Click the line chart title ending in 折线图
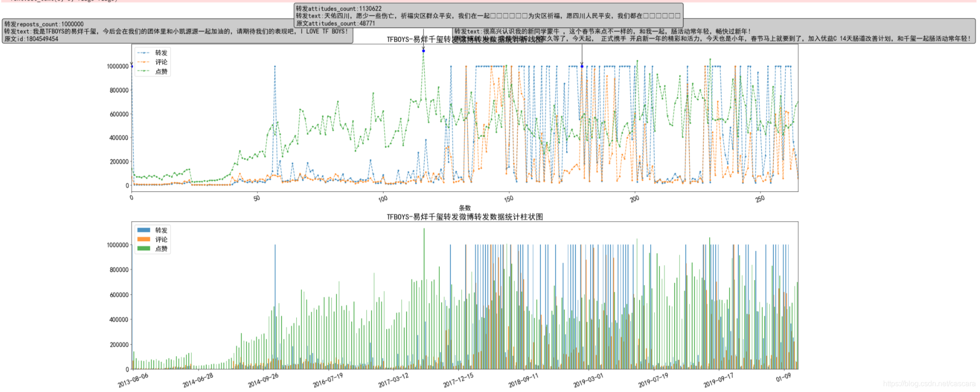This screenshot has height=392, width=980. coord(465,39)
